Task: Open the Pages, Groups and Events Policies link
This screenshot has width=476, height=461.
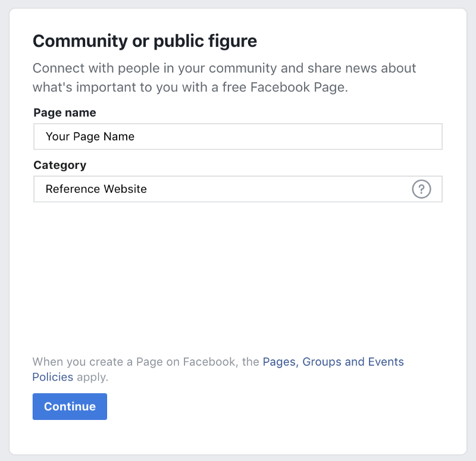Action: 333,362
